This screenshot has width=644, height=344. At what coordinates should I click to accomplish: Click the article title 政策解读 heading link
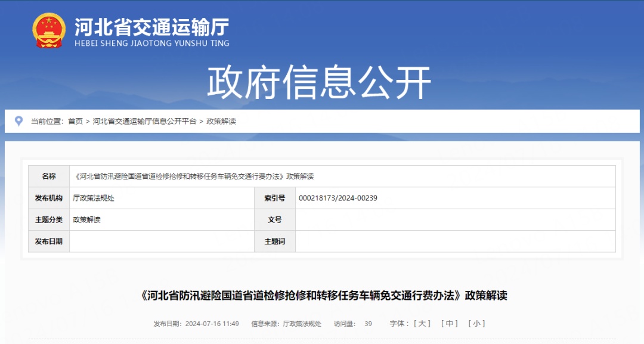point(322,292)
